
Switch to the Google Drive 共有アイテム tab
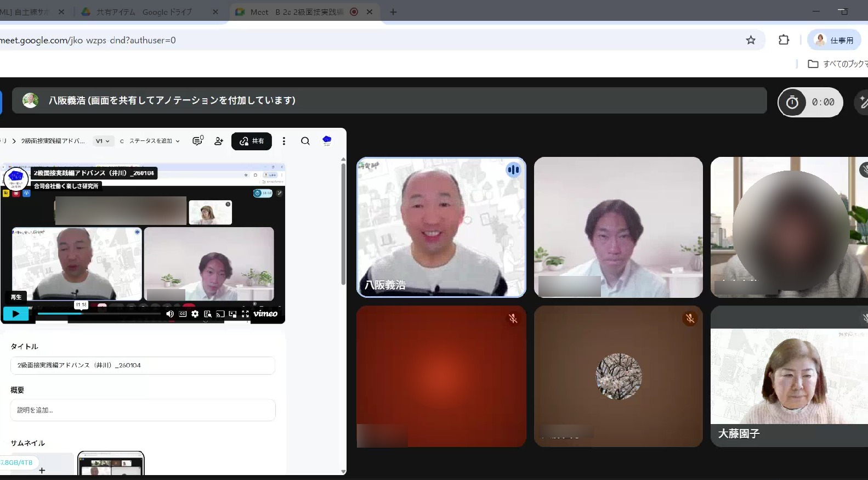click(x=144, y=12)
